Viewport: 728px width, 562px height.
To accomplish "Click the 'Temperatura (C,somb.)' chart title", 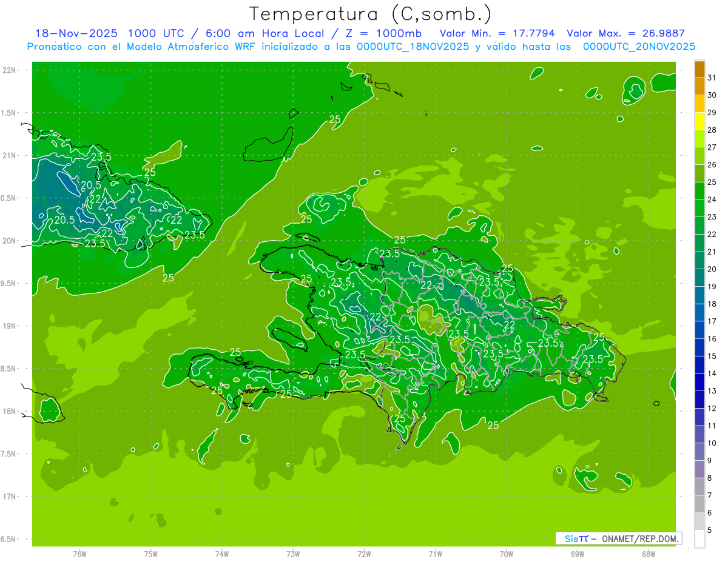I will [x=371, y=14].
